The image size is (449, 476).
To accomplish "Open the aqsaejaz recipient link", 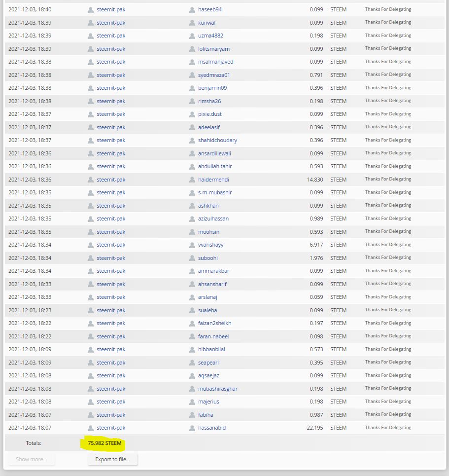I will (208, 375).
